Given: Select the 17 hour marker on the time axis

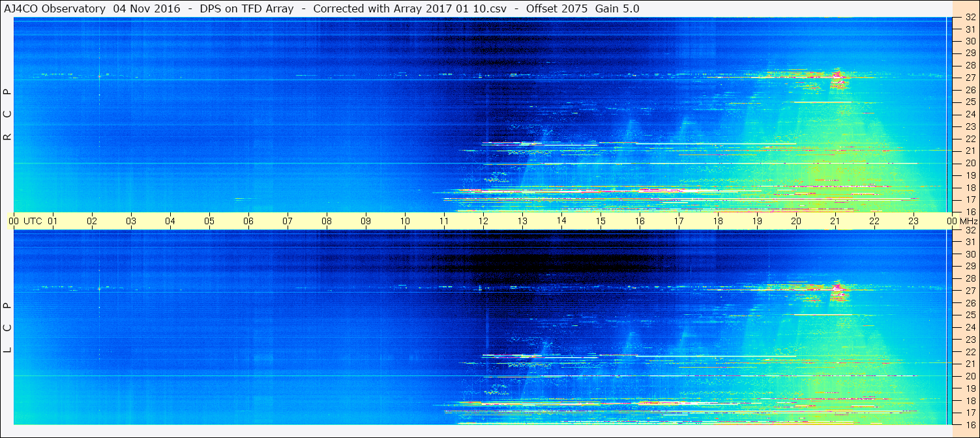Looking at the screenshot, I should pyautogui.click(x=679, y=221).
